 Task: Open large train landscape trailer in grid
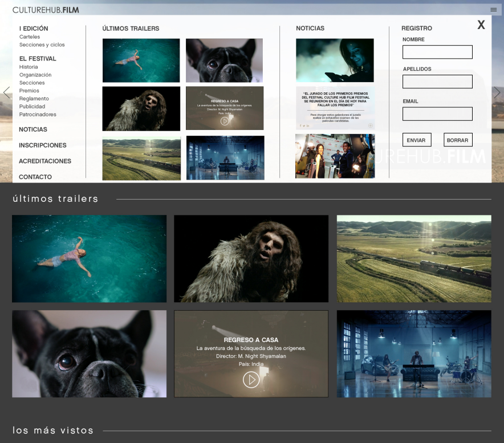[414, 259]
